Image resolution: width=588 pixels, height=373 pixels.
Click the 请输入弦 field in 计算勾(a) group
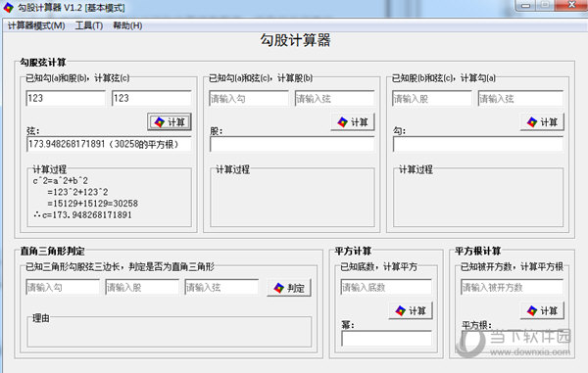[520, 99]
